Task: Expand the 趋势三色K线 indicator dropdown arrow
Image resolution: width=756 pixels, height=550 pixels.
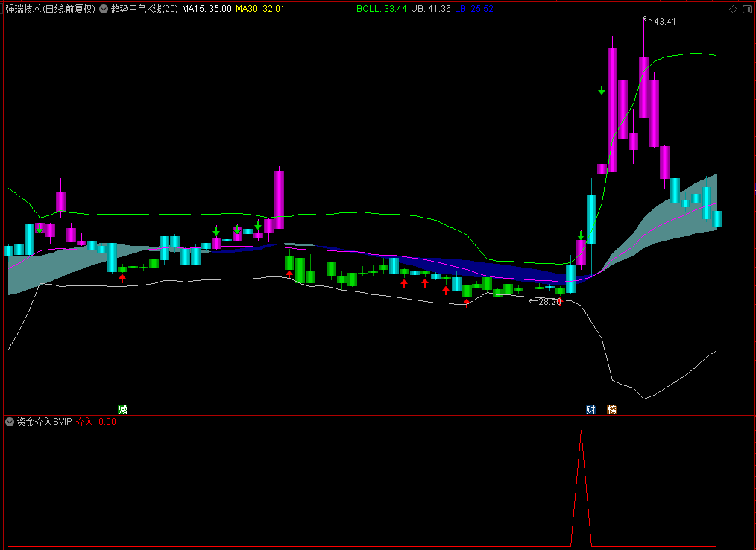Action: click(103, 9)
